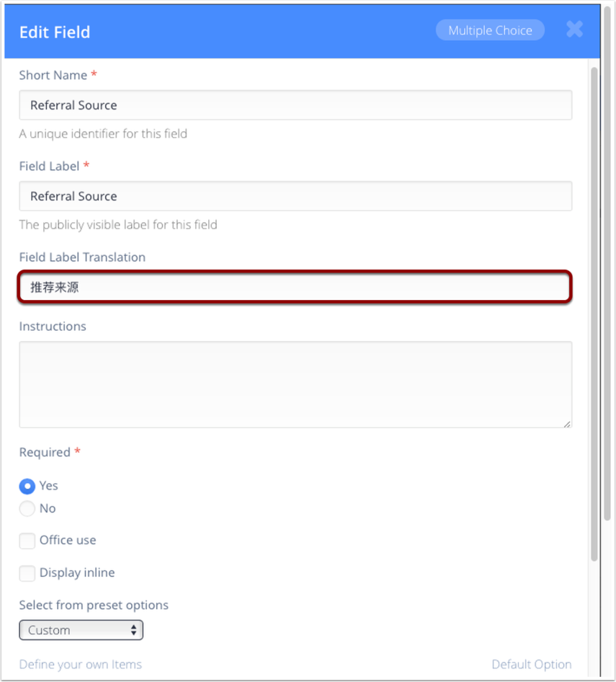Viewport: 616px width, 682px height.
Task: Click the Edit Field title text
Action: (x=55, y=32)
